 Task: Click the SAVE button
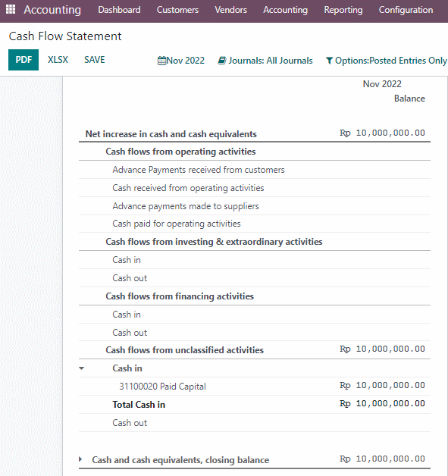(x=95, y=59)
